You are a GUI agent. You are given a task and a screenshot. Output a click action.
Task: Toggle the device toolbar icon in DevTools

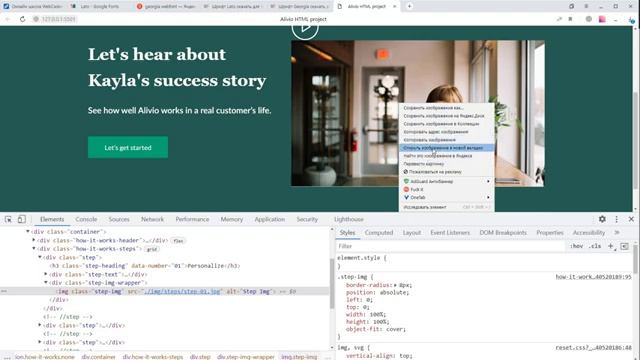click(22, 219)
